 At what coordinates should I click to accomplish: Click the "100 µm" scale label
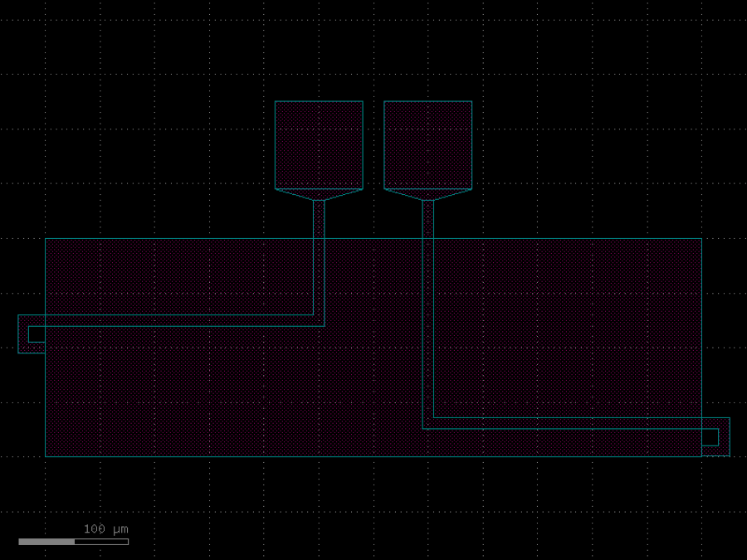[105, 529]
